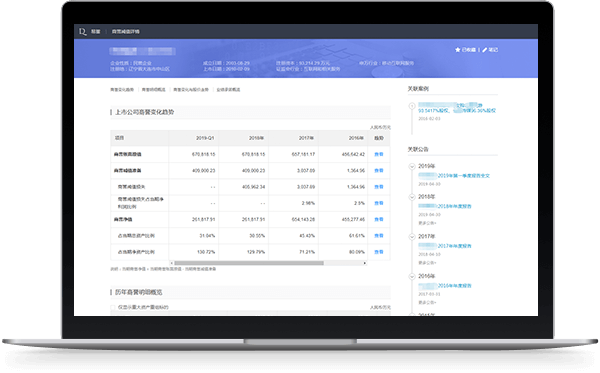Click the trend link in the 261,817.91 row
The image size is (600, 373).
378,219
